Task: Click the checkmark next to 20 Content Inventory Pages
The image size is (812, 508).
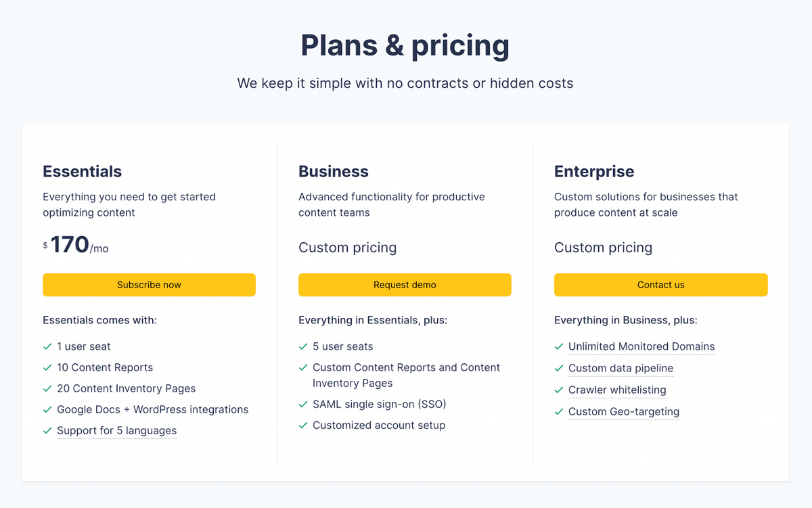Action: coord(47,388)
